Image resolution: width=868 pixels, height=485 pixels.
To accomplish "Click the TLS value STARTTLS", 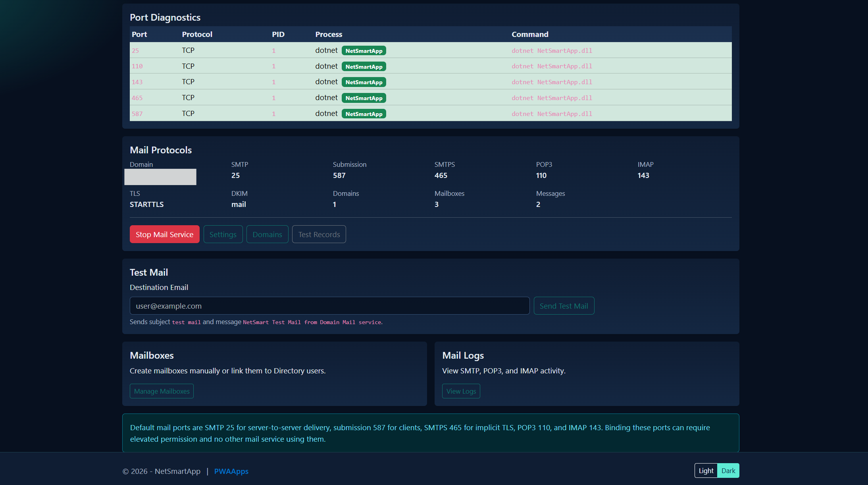I will 146,205.
